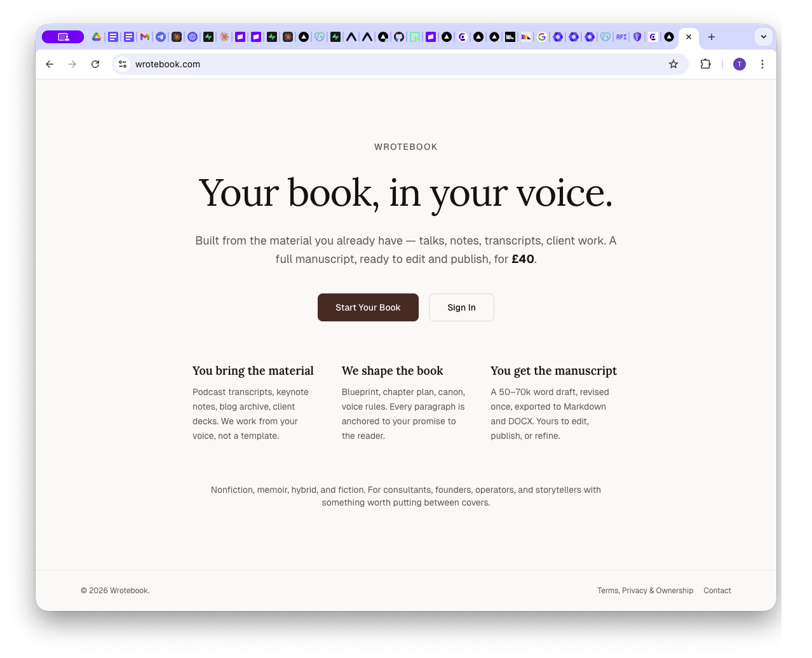Click the 'Your book, in your voice.' headline
812x658 pixels.
point(406,193)
